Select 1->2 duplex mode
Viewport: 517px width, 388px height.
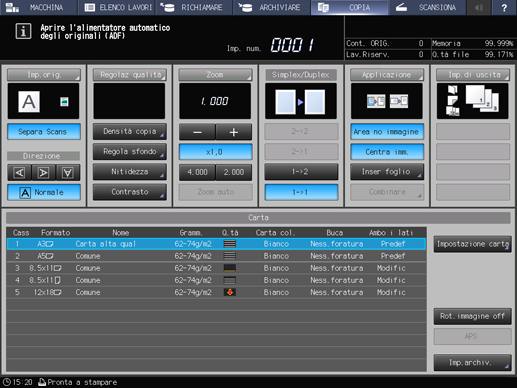301,172
